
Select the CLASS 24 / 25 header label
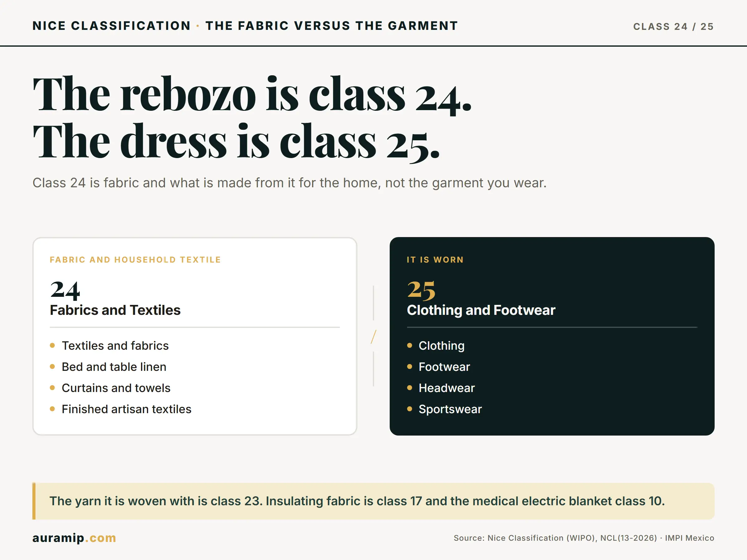click(673, 26)
